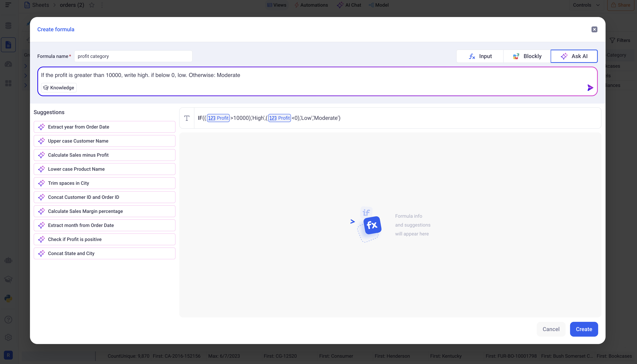
Task: Open the Controls dropdown
Action: (x=586, y=5)
